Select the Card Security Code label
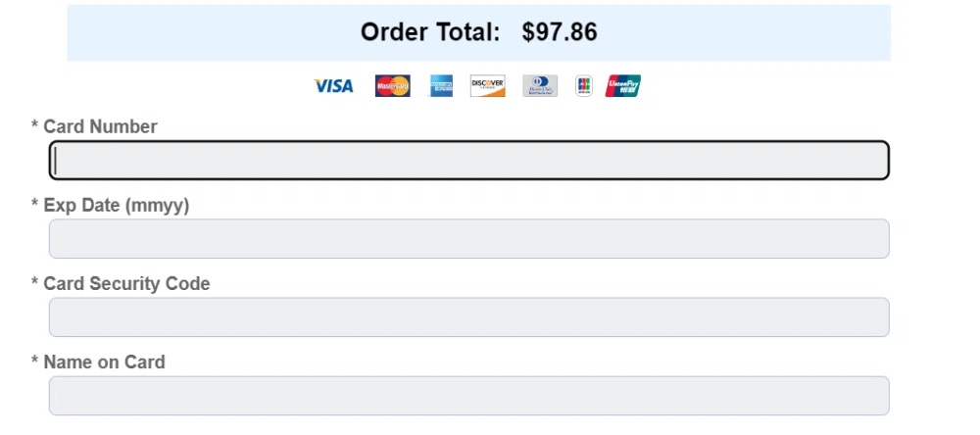Screen dimensions: 980x435 pyautogui.click(x=126, y=283)
